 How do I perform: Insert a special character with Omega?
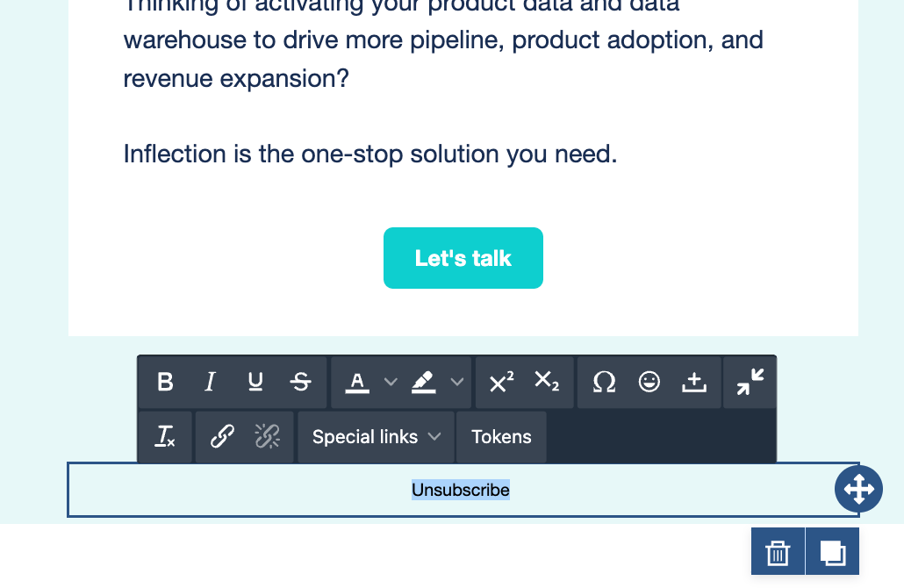(604, 382)
